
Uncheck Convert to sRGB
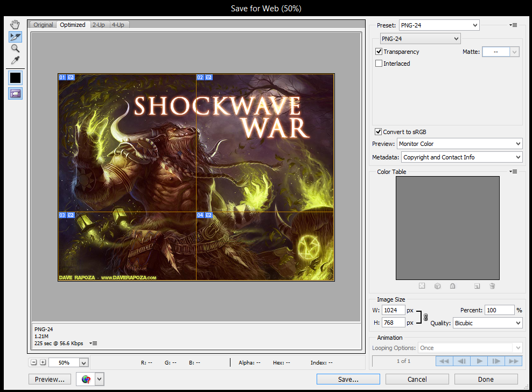pyautogui.click(x=378, y=132)
